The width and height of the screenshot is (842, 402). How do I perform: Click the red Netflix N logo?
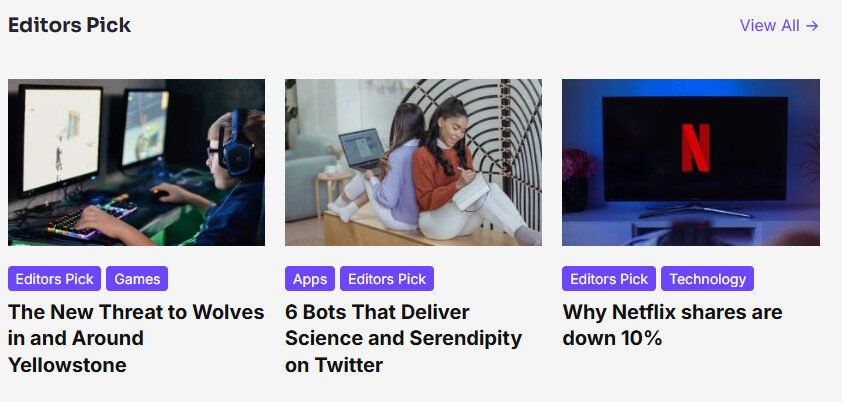pyautogui.click(x=695, y=148)
